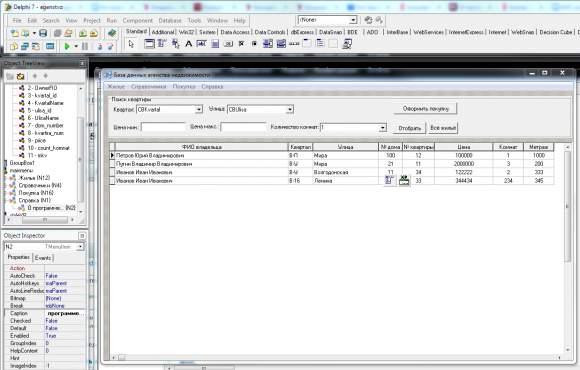Switch to the Data Access palette tab
This screenshot has width=580, height=370.
235,32
